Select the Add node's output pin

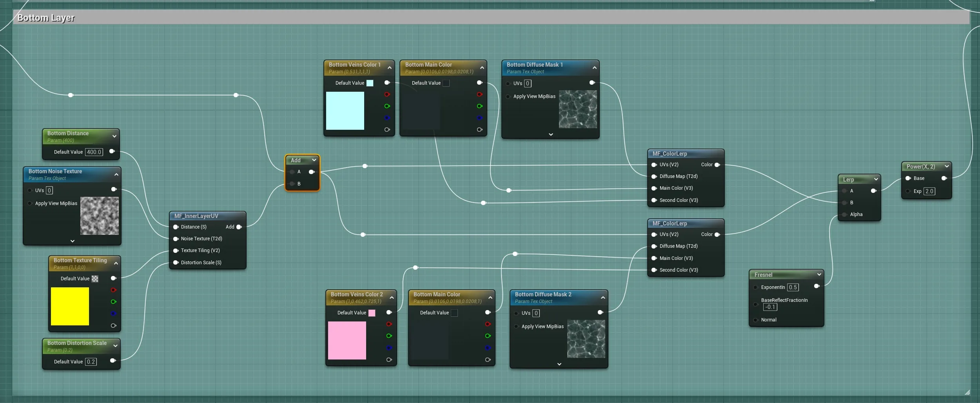(312, 172)
